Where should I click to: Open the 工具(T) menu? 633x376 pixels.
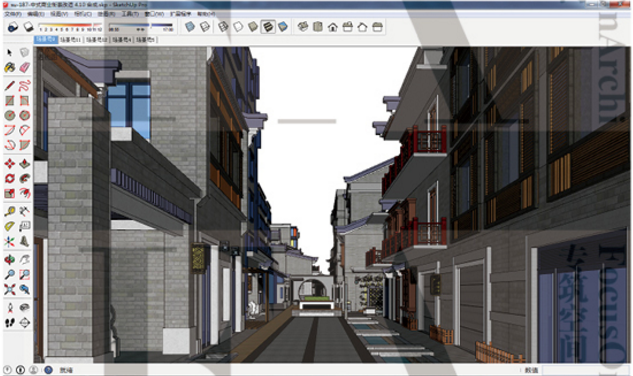click(x=130, y=14)
